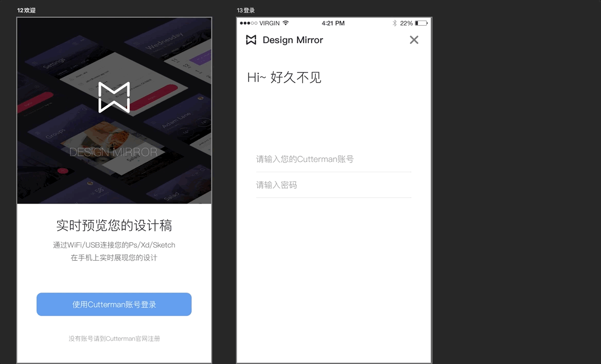Click the DESIGN MIRROR wordmark on hero image
The width and height of the screenshot is (601, 364).
point(113,152)
